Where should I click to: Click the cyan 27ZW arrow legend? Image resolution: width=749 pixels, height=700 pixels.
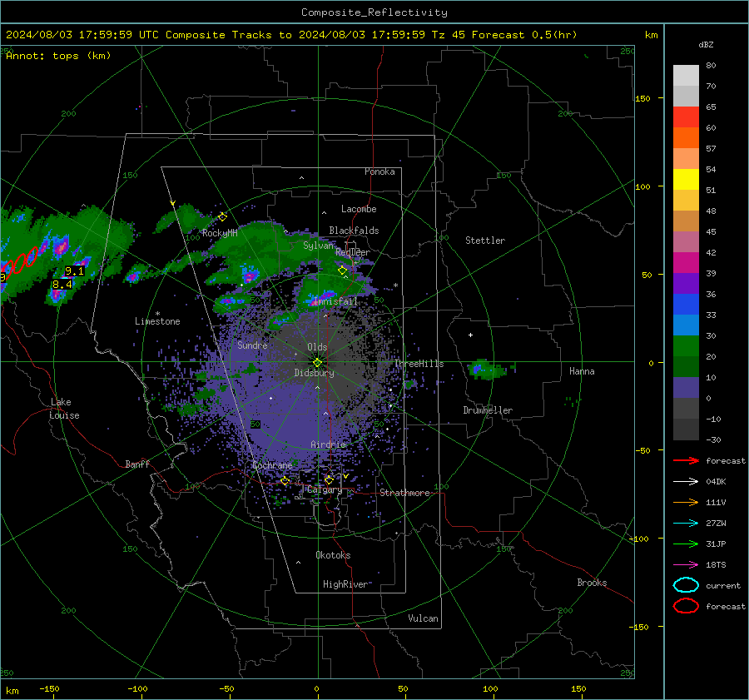tap(686, 524)
